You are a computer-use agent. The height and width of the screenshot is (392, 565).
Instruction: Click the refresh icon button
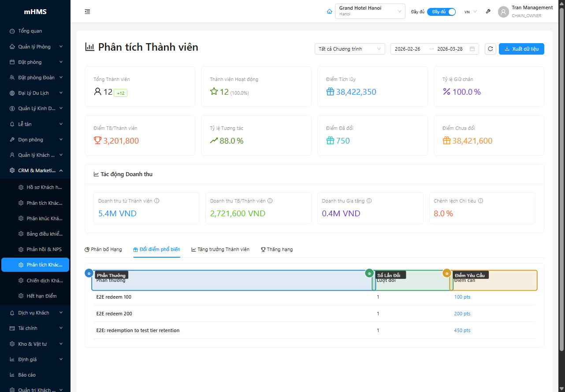pyautogui.click(x=490, y=49)
